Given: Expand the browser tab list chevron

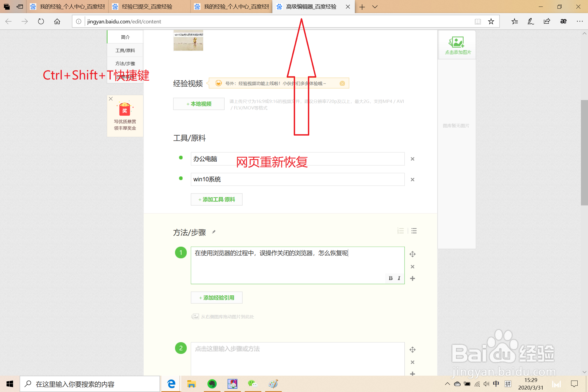Looking at the screenshot, I should 375,7.
